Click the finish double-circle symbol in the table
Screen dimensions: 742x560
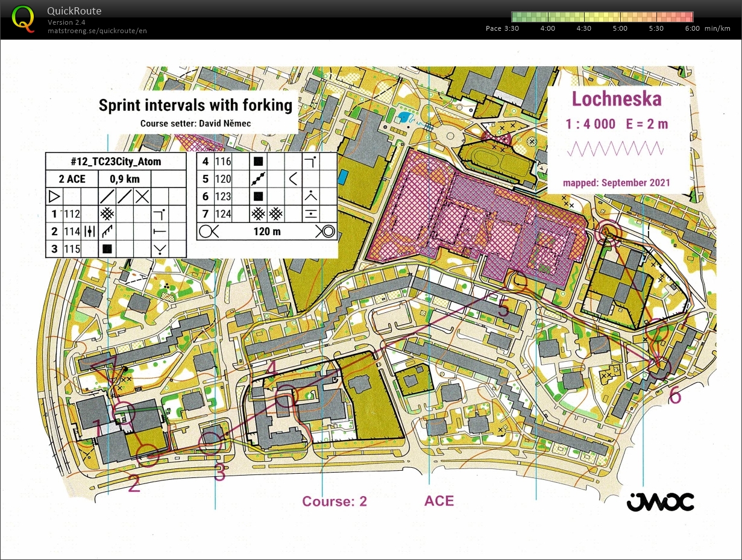pos(325,231)
